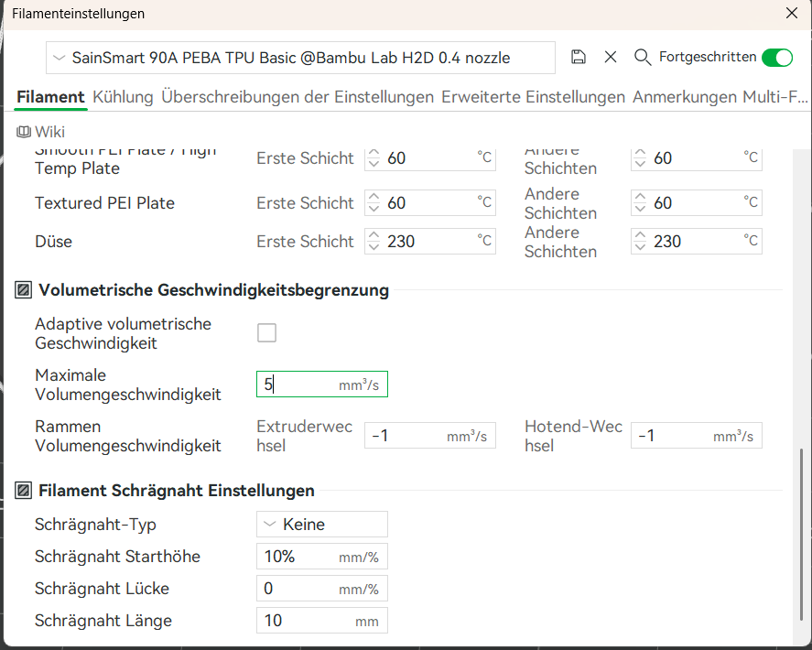Toggle the Fortgeschritten advanced mode switch
This screenshot has height=650, width=812.
(x=777, y=57)
